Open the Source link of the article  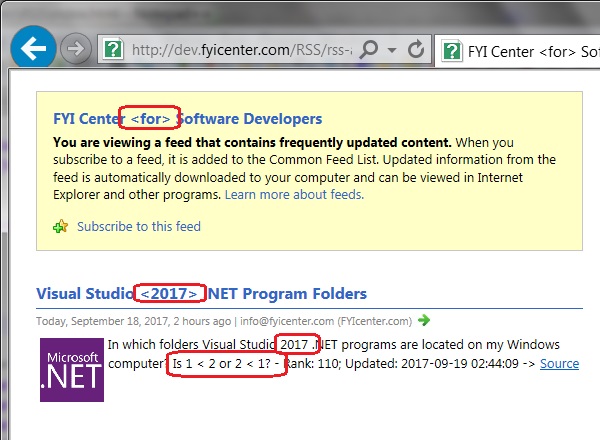[x=559, y=363]
